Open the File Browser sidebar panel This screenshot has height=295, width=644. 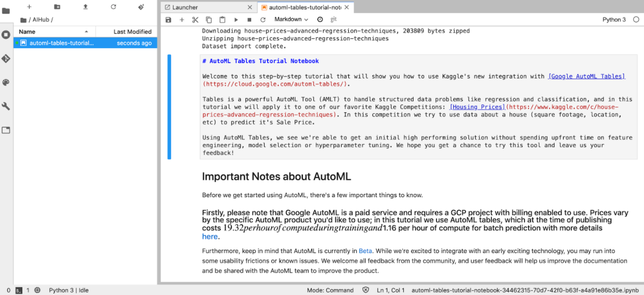(6, 11)
